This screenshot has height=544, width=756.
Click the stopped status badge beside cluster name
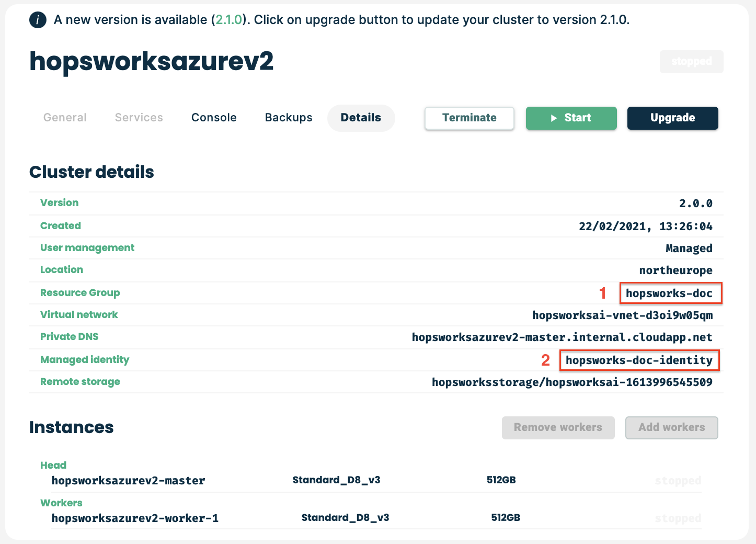(691, 62)
